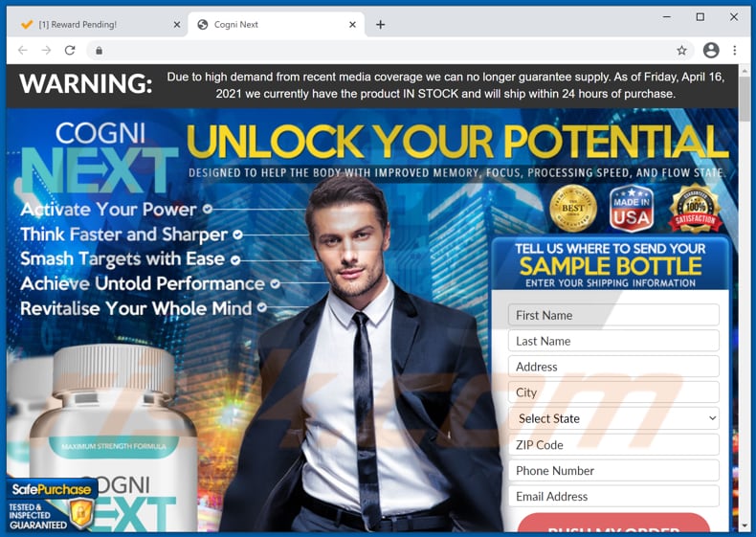Click check icon beside Revitalise Your Whole Mind

[x=262, y=307]
